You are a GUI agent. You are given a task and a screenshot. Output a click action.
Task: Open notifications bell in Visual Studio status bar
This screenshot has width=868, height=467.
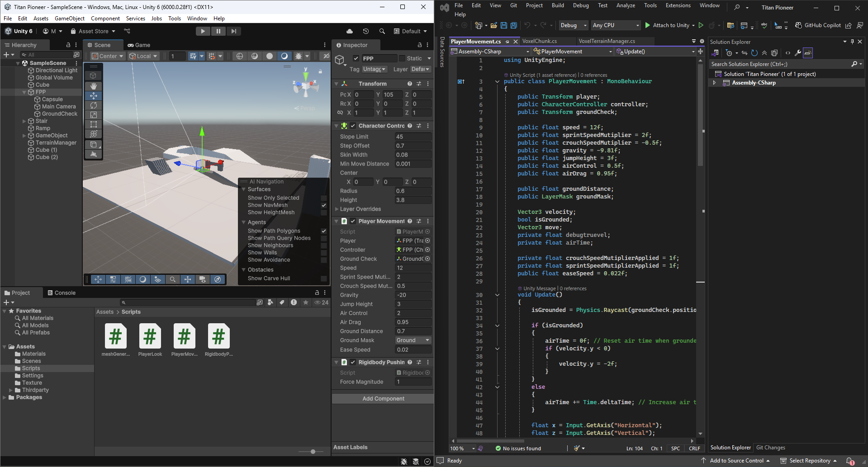pos(850,461)
